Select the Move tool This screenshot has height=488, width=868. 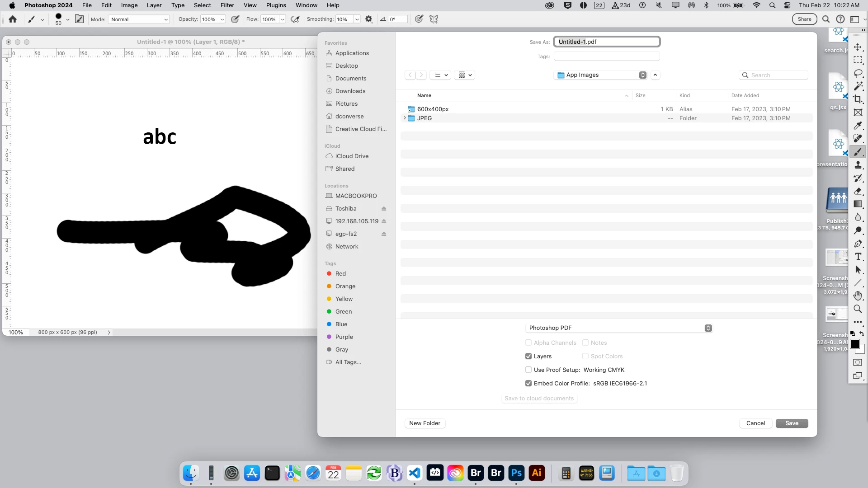(858, 47)
